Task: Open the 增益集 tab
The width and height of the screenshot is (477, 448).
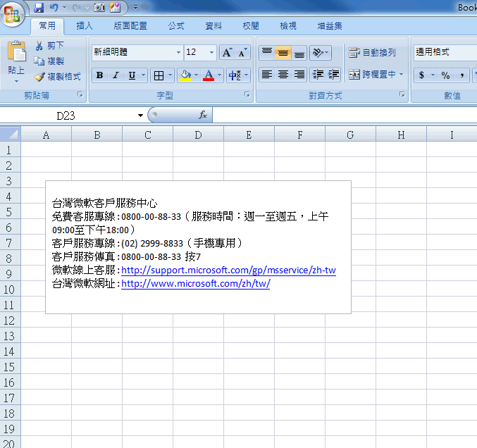Action: click(x=330, y=26)
